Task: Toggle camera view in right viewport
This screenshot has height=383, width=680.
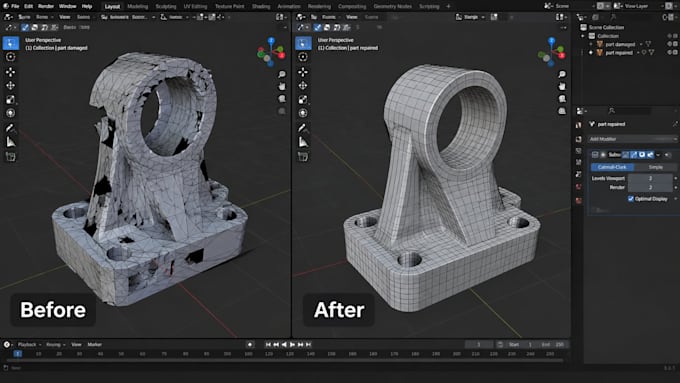Action: pyautogui.click(x=562, y=99)
